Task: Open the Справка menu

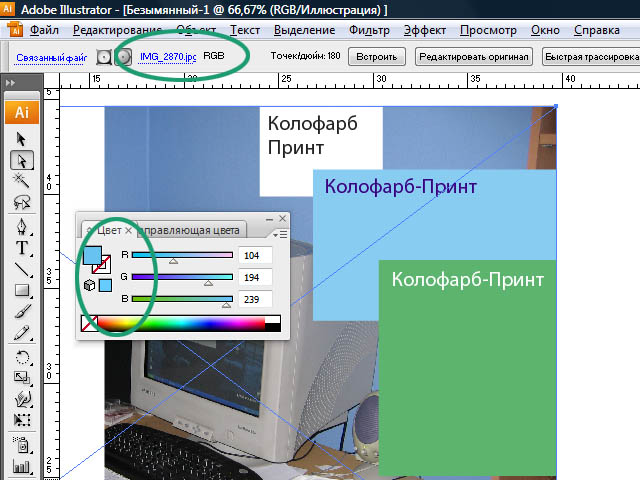Action: [x=597, y=30]
